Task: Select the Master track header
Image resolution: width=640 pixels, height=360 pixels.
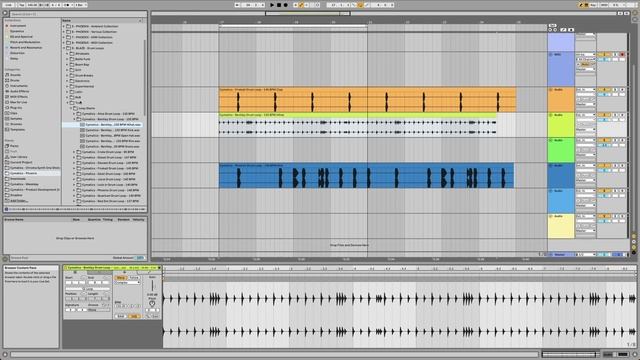Action: click(x=561, y=254)
